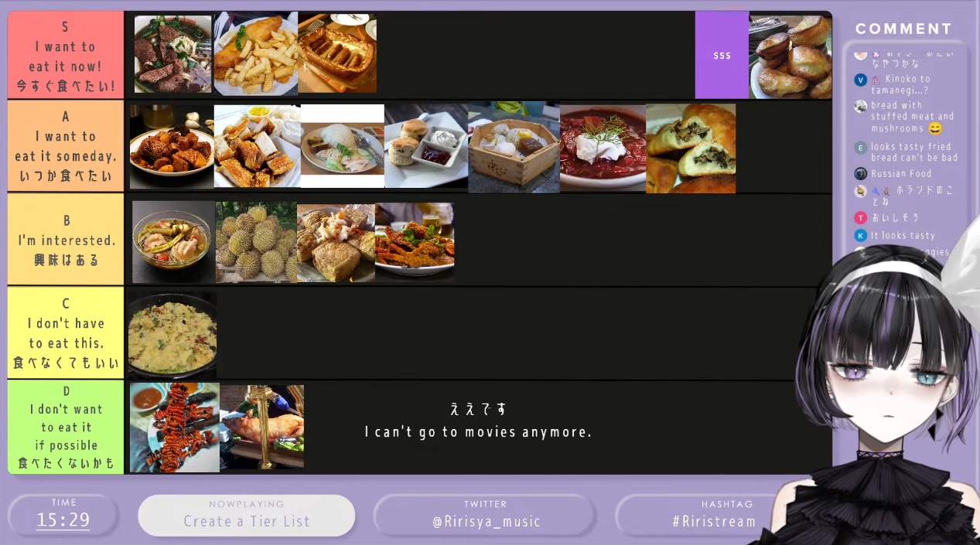Click the Create a Tier List banner
Screen dimensions: 980x545
[x=247, y=515]
